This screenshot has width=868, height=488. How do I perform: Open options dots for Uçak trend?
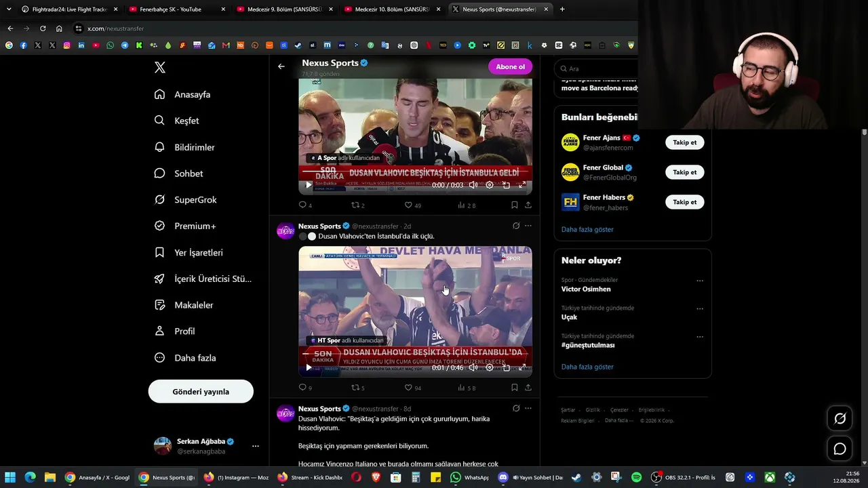[700, 308]
